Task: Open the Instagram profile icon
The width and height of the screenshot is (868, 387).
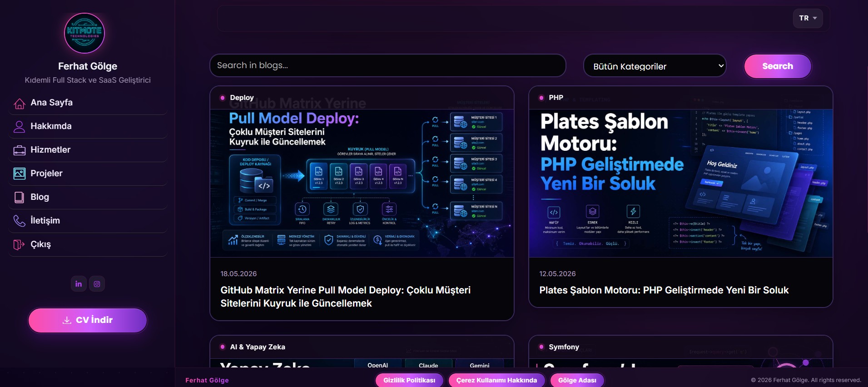Action: click(x=97, y=284)
